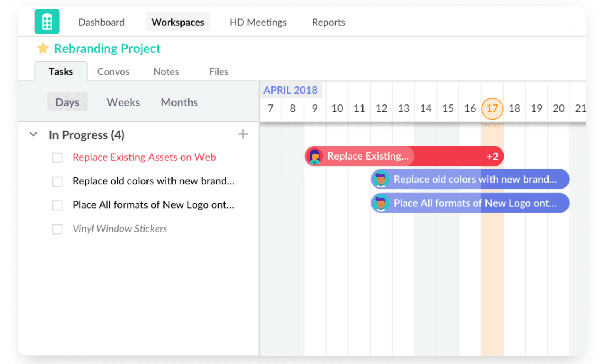The image size is (604, 364).
Task: Toggle the yellow star favorite on Rebranding Project
Action: 43,48
